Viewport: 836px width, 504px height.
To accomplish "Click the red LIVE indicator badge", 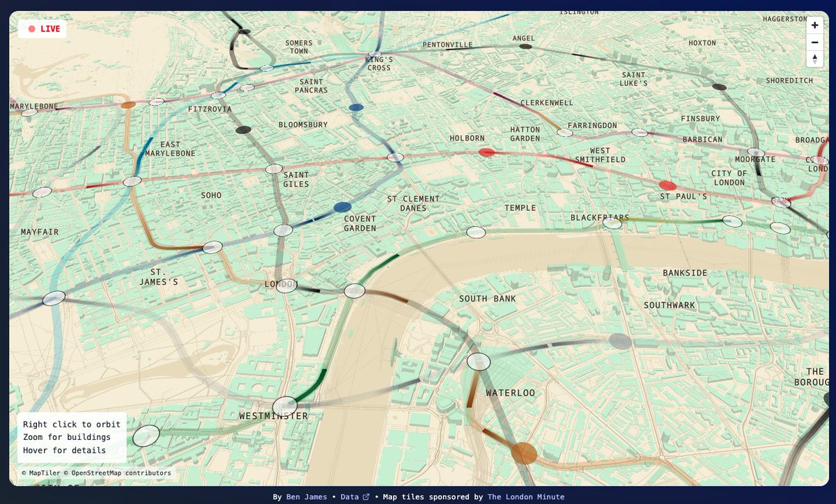I will [42, 29].
